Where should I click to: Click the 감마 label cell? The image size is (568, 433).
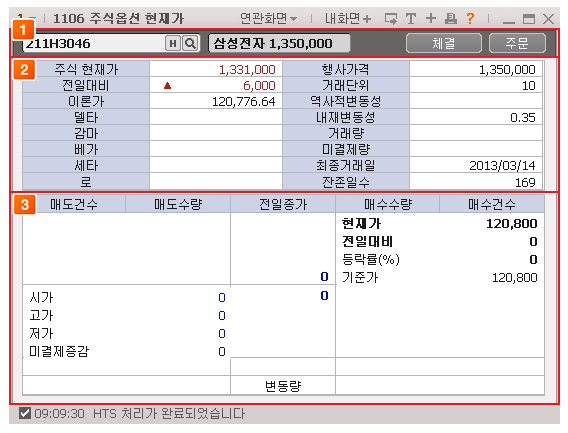pyautogui.click(x=86, y=134)
